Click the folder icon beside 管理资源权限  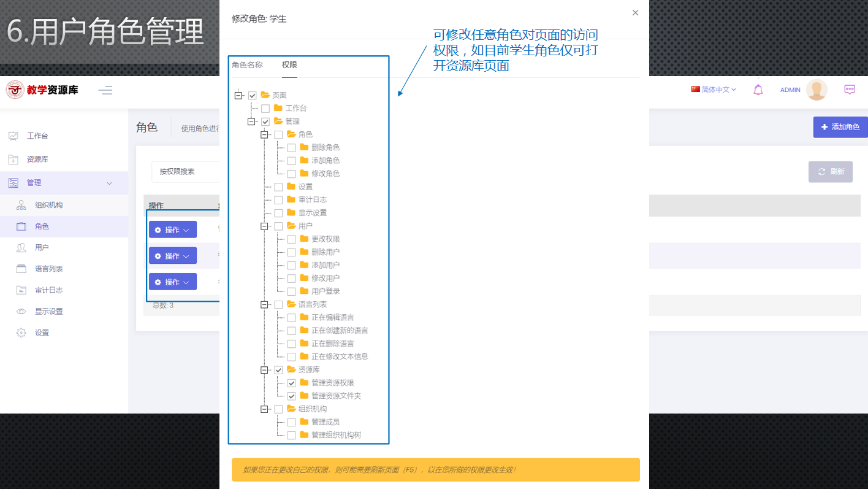coord(304,382)
